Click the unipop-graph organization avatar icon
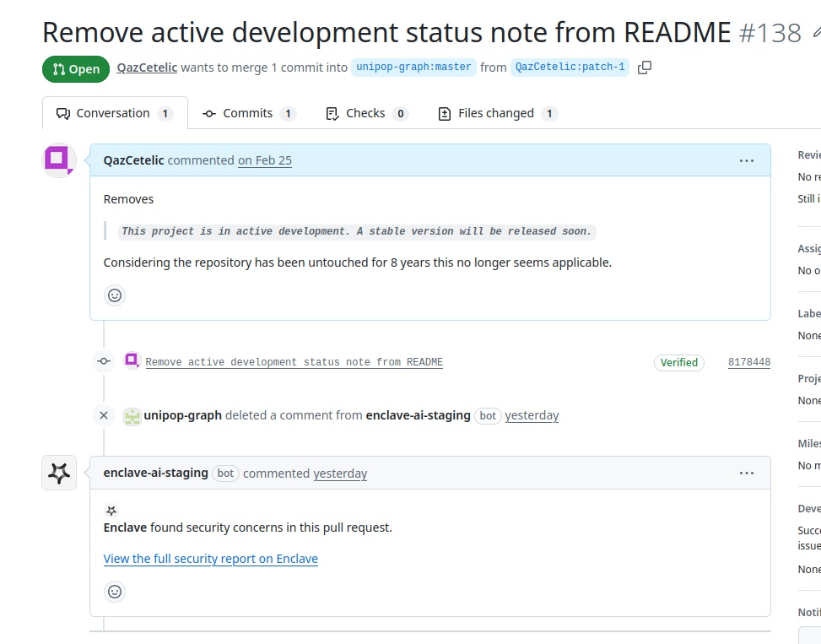This screenshot has width=821, height=644. (132, 415)
